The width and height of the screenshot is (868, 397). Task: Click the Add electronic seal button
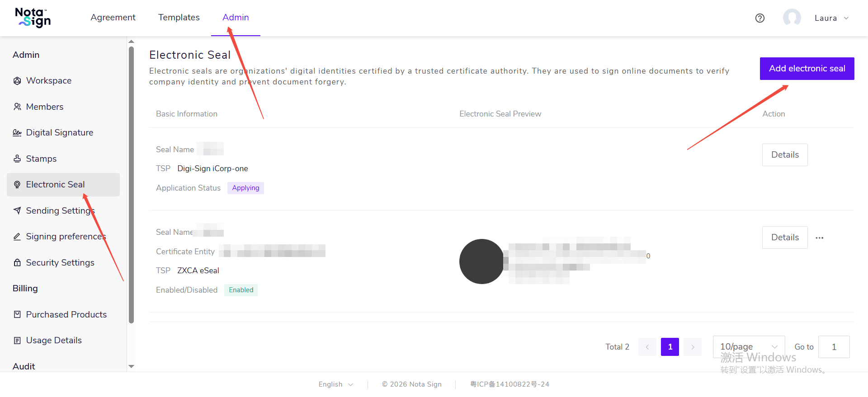807,69
